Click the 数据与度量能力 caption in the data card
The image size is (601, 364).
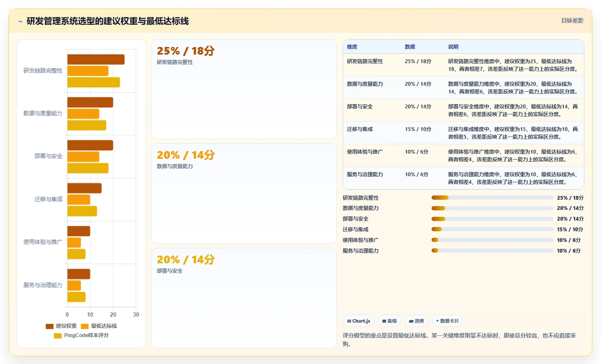tap(175, 166)
